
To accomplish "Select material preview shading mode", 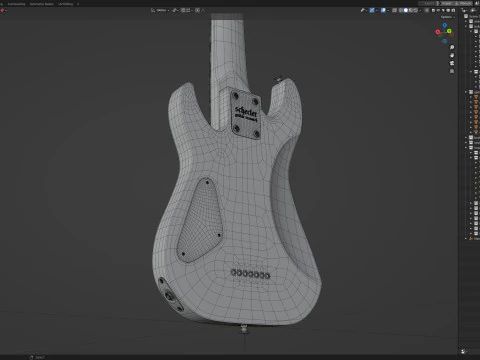I will [411, 10].
